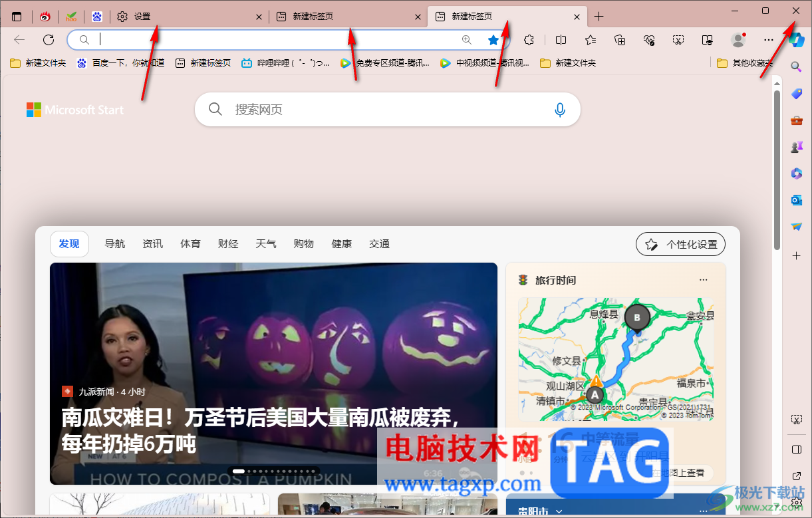Screen dimensions: 812x518
Task: Close the 设置 tab
Action: tap(259, 17)
